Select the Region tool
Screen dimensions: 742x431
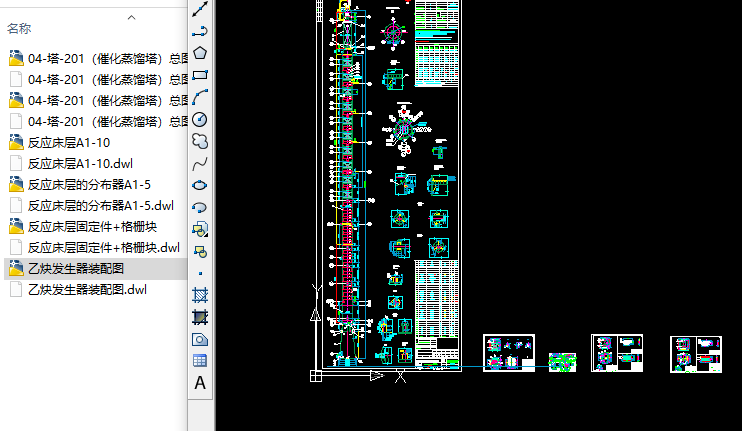tap(200, 339)
